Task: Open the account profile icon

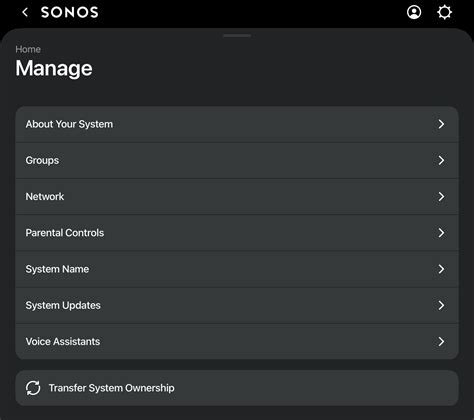Action: [x=414, y=12]
